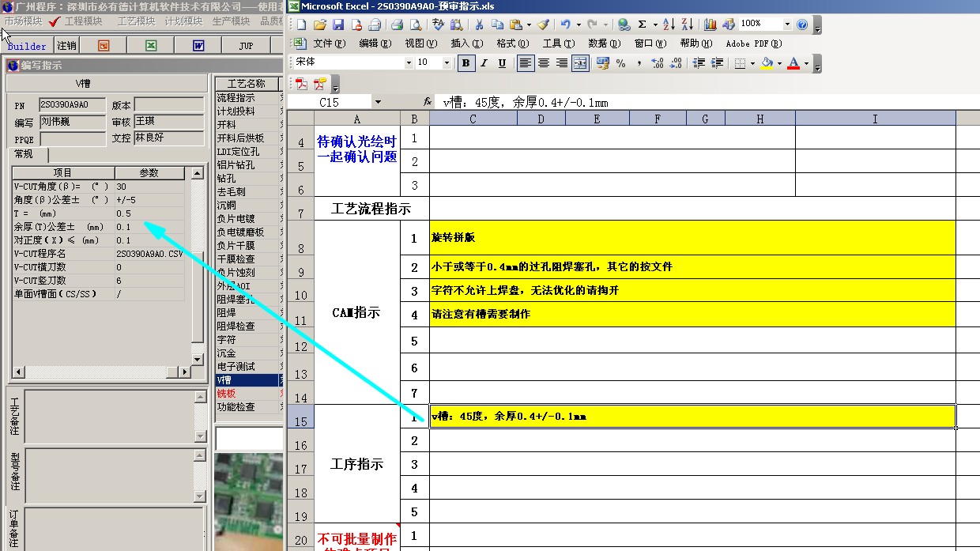Viewport: 980px width, 551px height.
Task: Click the AutoSum sigma icon
Action: (642, 24)
